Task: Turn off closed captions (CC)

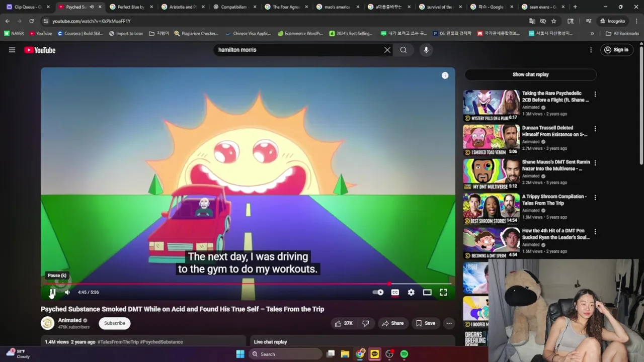Action: click(x=395, y=292)
